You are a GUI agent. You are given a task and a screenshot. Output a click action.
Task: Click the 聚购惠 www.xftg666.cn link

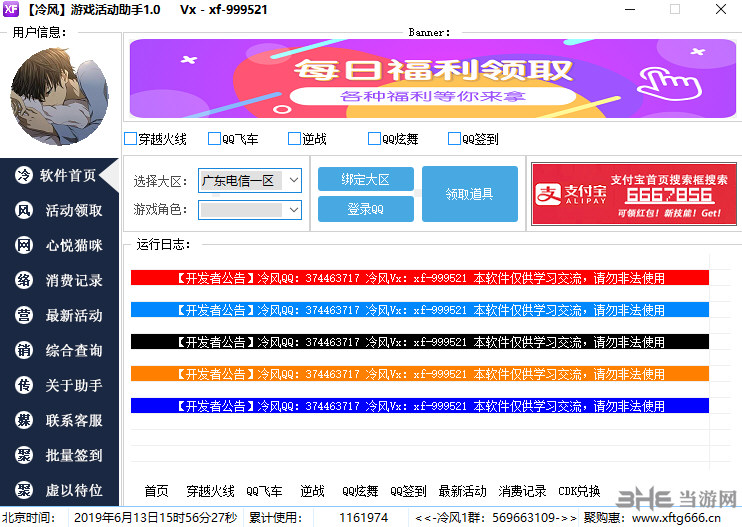652,518
